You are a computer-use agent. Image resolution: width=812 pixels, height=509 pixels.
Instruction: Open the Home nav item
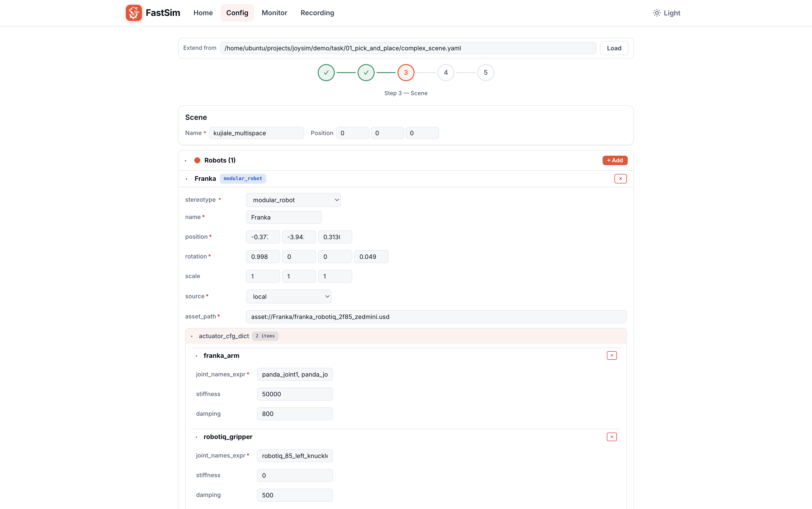pos(203,13)
